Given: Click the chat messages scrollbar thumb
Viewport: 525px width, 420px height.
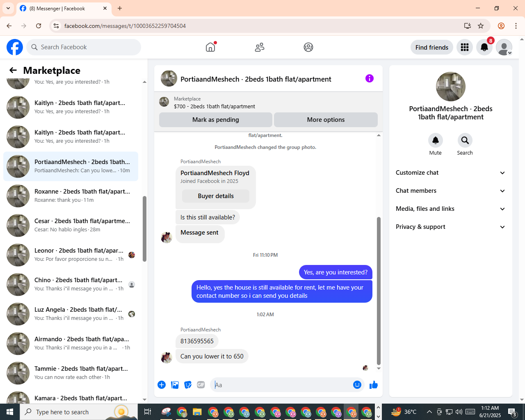Looking at the screenshot, I should pyautogui.click(x=379, y=291).
